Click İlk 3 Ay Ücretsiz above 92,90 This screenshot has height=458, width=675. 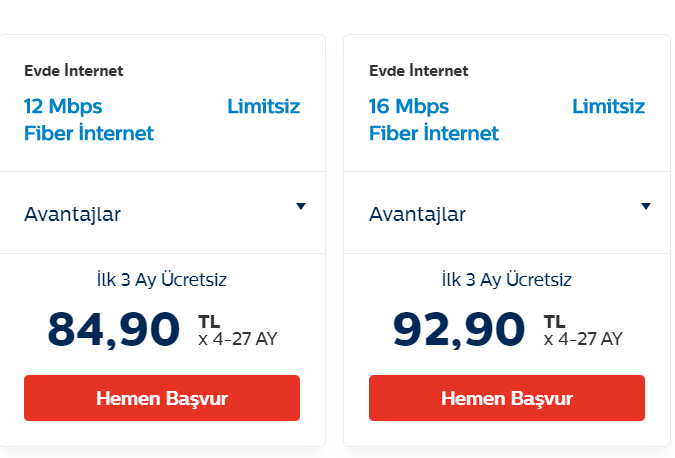(507, 280)
